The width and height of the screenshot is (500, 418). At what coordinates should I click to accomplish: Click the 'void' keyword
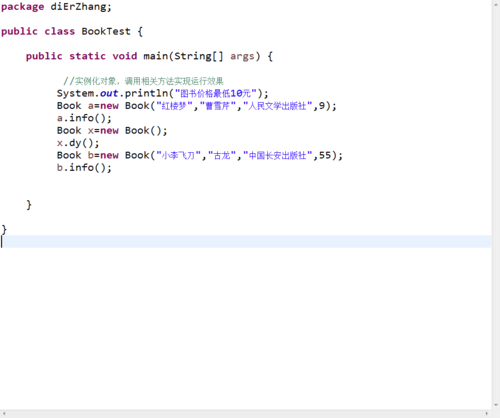tap(125, 56)
